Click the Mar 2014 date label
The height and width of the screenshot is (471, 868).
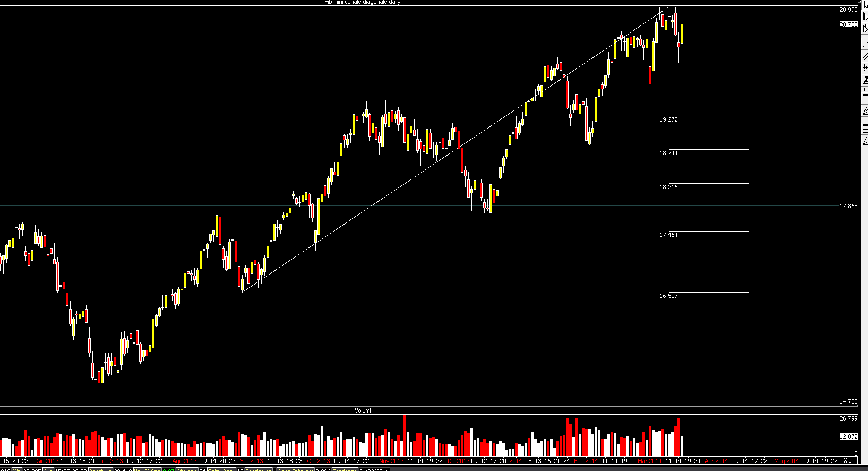[x=650, y=461]
